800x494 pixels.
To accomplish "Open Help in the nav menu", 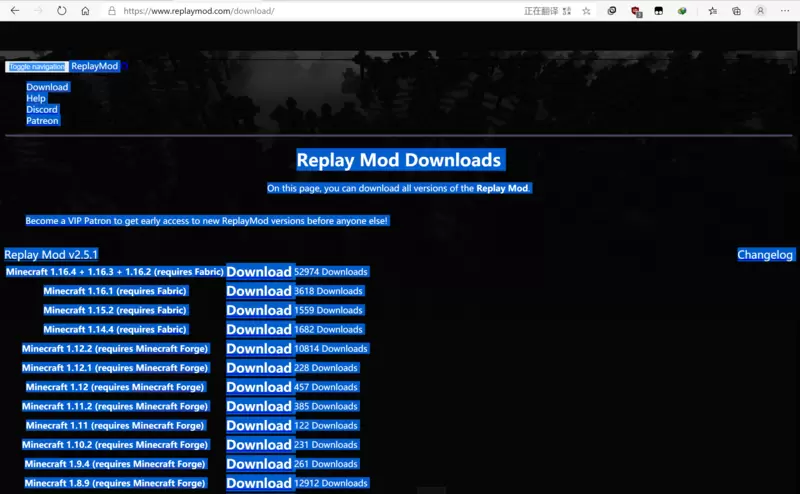I will click(36, 98).
